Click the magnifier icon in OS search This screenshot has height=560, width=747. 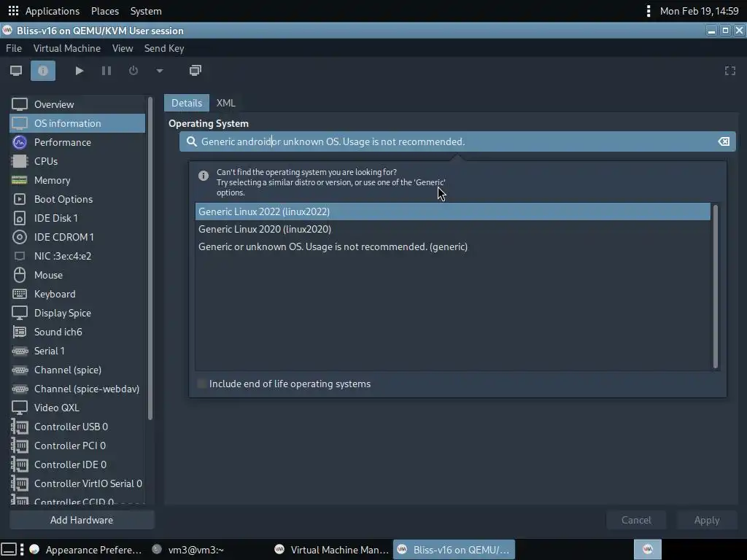tap(192, 141)
